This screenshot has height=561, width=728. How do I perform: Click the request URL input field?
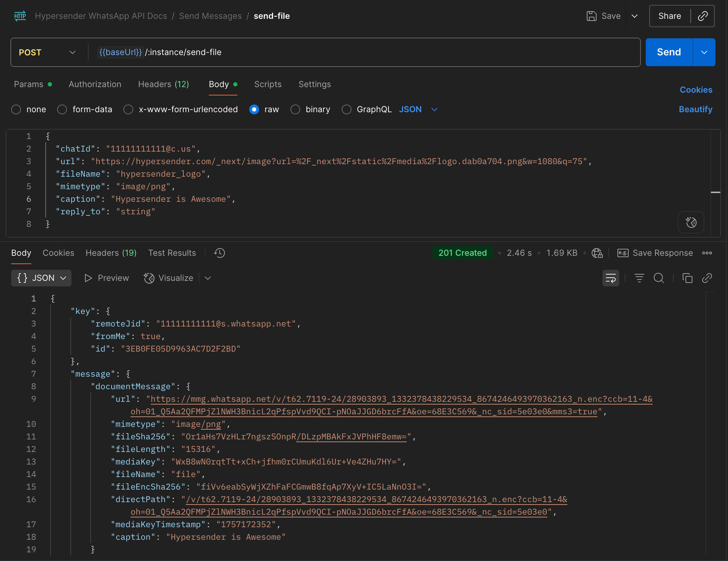point(384,52)
